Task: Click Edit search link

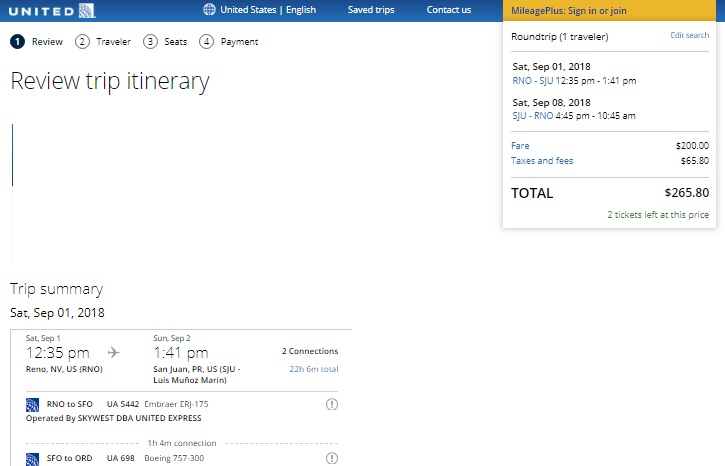Action: coord(689,35)
